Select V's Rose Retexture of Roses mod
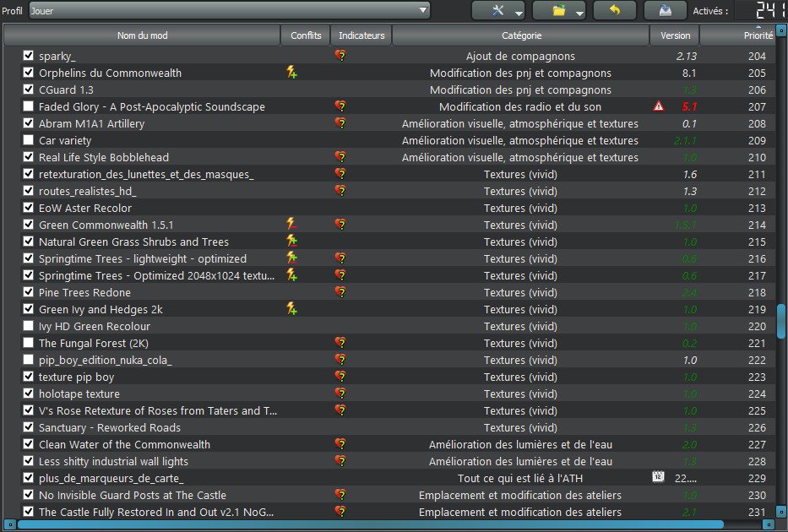The width and height of the screenshot is (788, 532). click(x=158, y=410)
